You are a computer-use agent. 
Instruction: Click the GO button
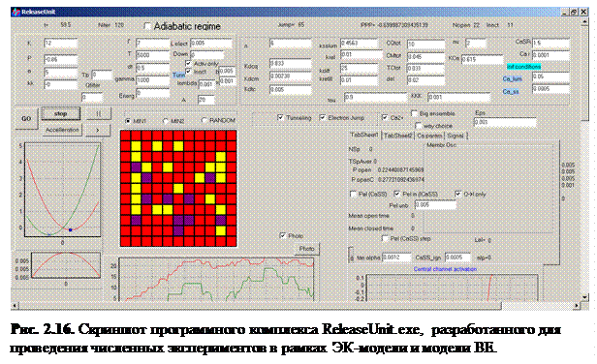pyautogui.click(x=26, y=119)
